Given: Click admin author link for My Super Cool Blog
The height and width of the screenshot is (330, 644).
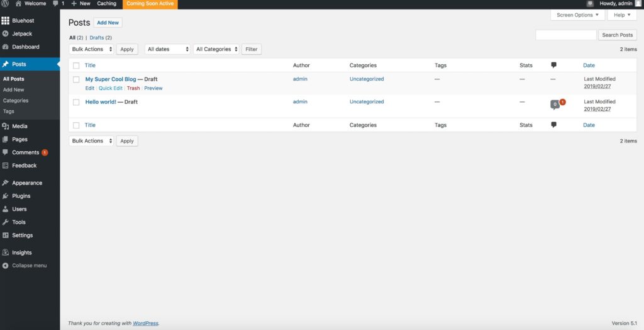Looking at the screenshot, I should point(300,79).
